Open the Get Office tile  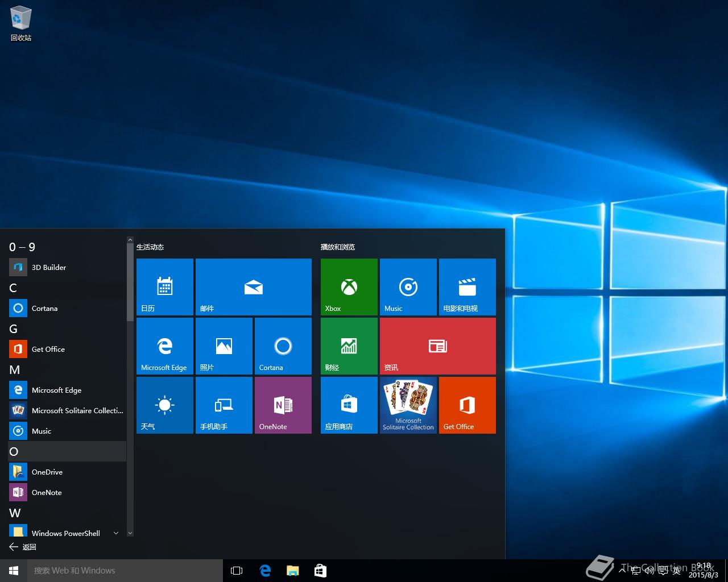[x=468, y=405]
